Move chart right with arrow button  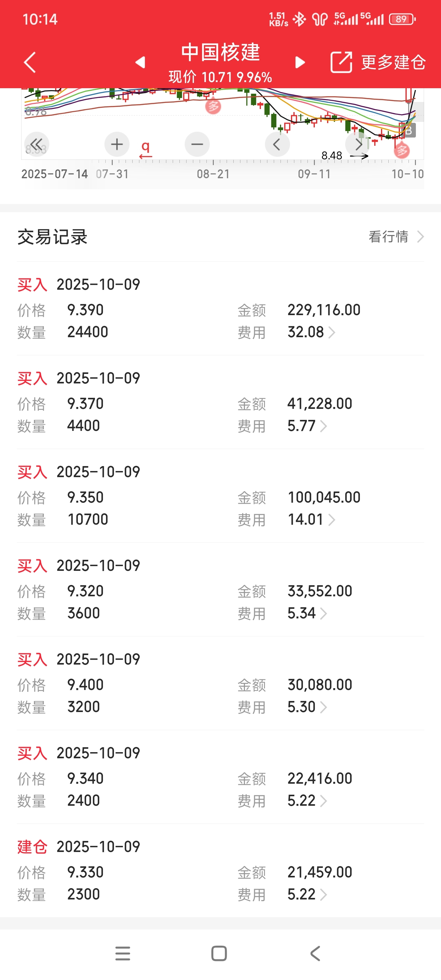click(358, 144)
